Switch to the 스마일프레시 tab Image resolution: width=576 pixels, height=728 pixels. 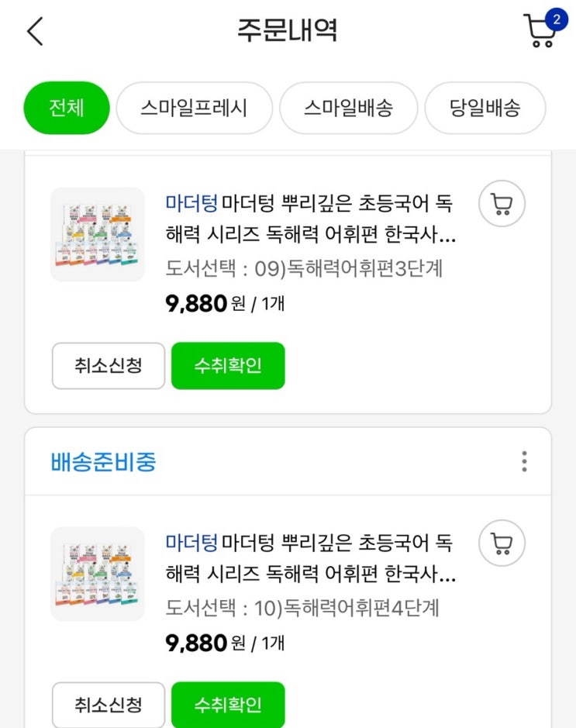coord(194,108)
